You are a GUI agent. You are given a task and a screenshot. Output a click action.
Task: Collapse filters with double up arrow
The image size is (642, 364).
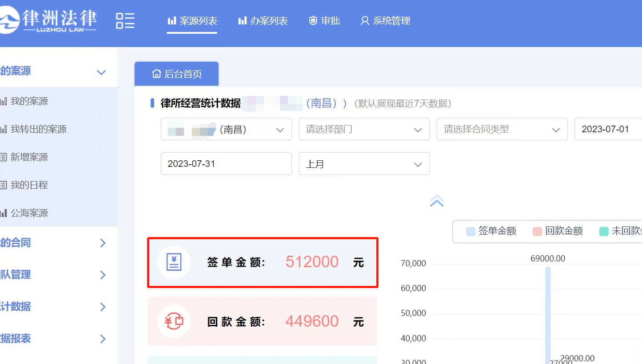[437, 202]
